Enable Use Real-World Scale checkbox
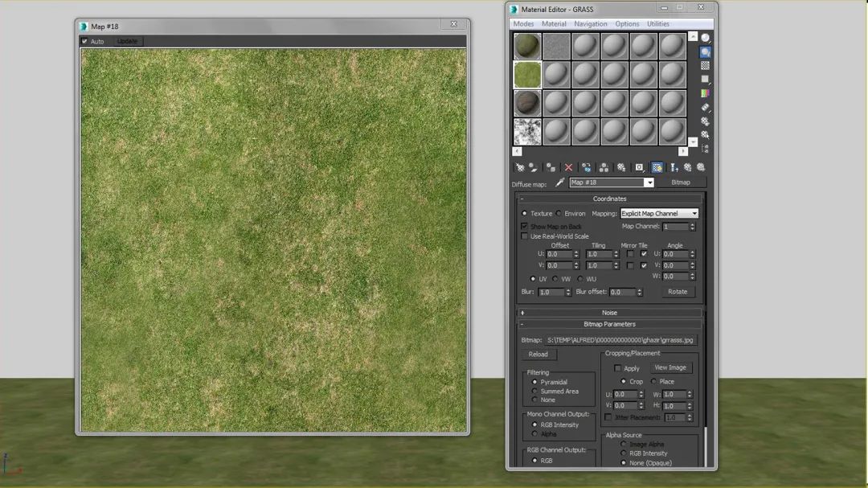Screen dimensions: 868x488 click(525, 236)
